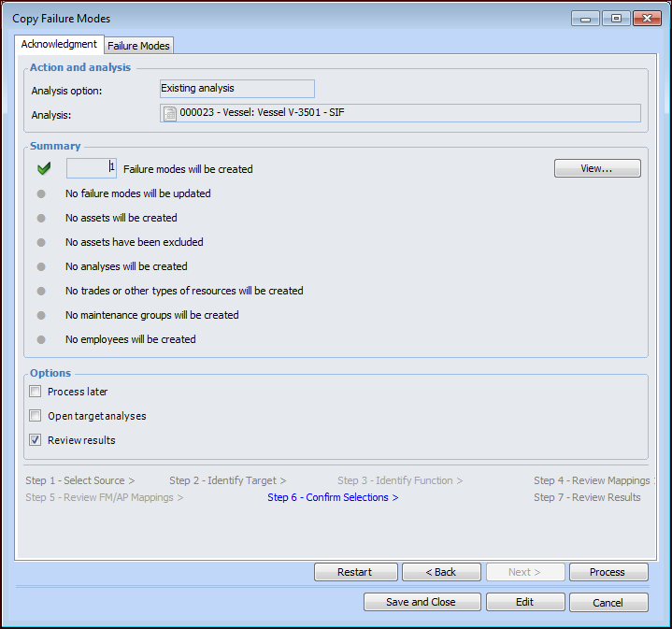Screen dimensions: 672x629
Task: Click the text No failure modes will be updated
Action: click(138, 193)
